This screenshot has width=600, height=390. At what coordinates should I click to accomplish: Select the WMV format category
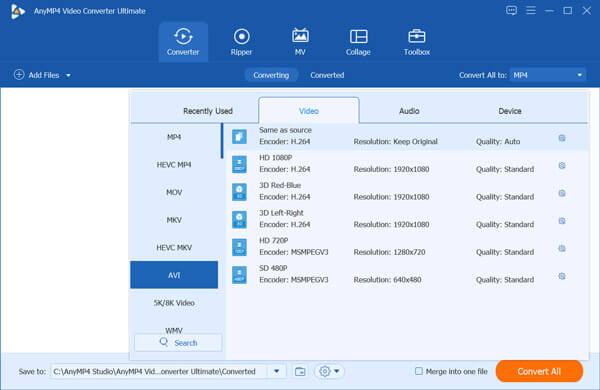tap(174, 330)
